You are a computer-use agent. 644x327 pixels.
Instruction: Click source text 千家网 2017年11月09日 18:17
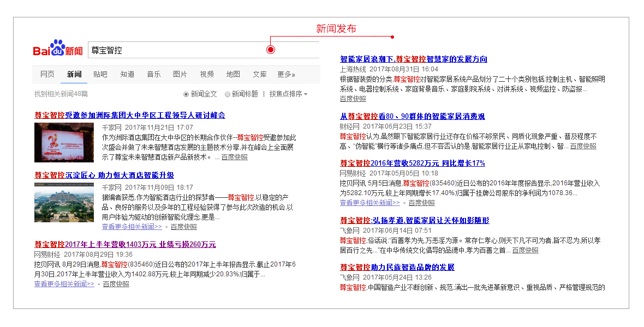coord(147,187)
